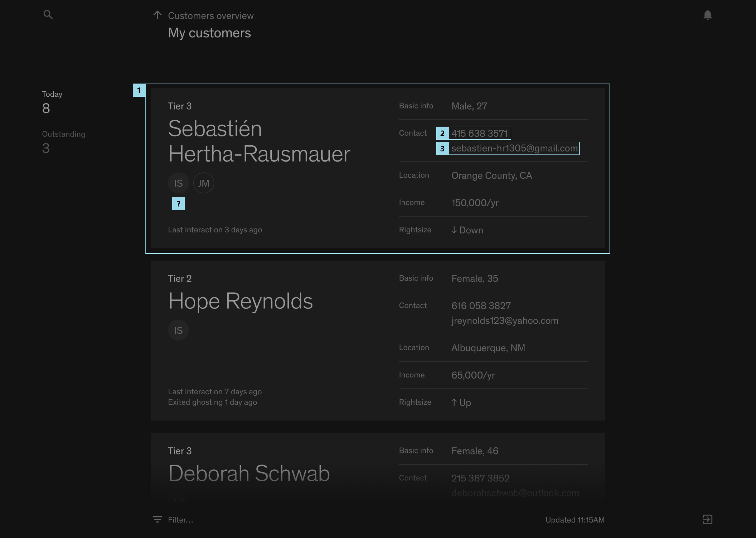This screenshot has width=756, height=538.
Task: Select the Outstanding count of 3
Action: (46, 148)
